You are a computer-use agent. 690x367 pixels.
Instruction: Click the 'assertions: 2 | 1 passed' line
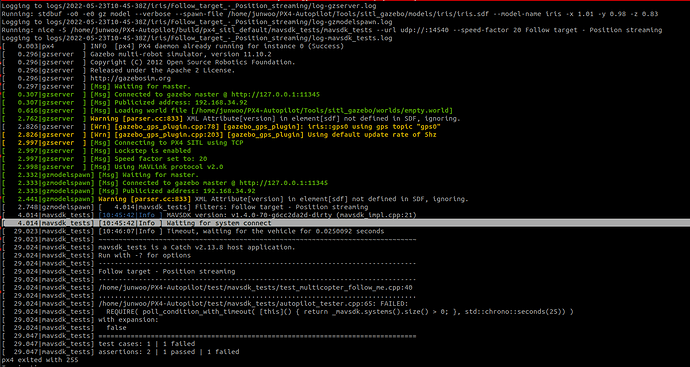[x=169, y=352]
